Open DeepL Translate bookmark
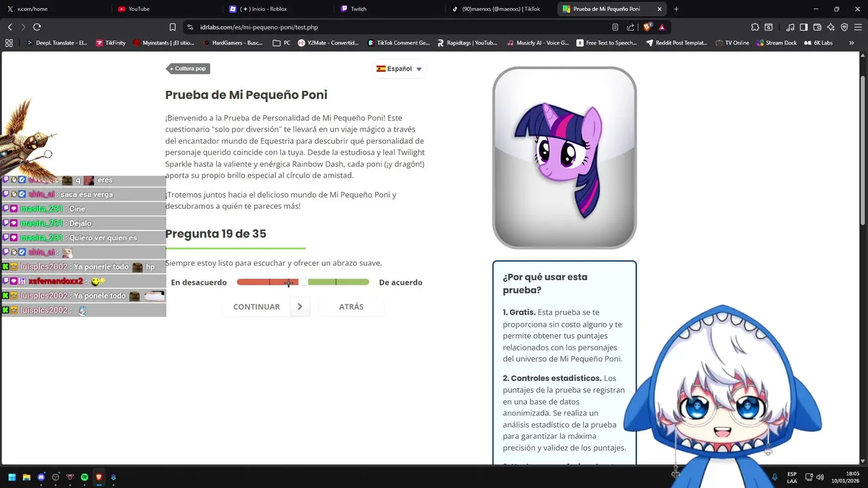Screen dimensions: 868x488 click(56, 43)
